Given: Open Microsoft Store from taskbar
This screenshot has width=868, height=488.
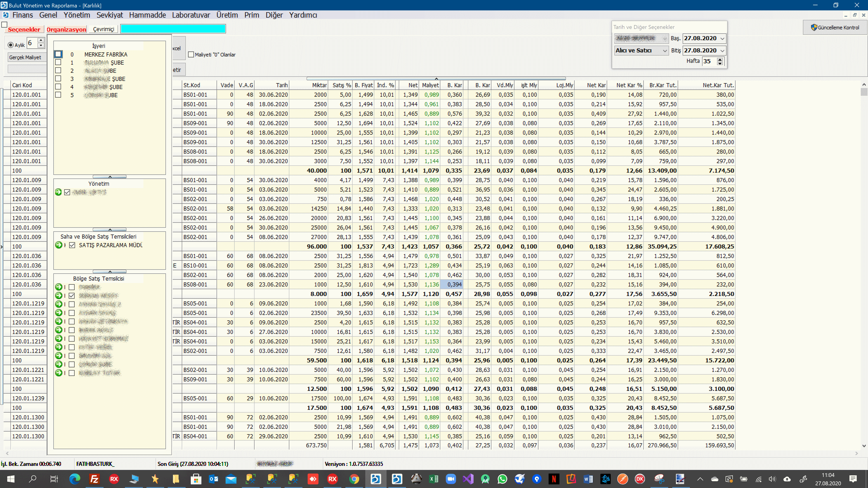Looking at the screenshot, I should coord(196,479).
